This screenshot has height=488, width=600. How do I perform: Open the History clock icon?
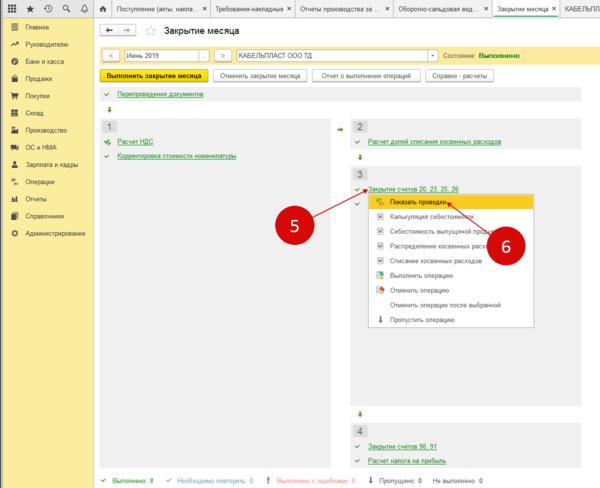pyautogui.click(x=48, y=8)
